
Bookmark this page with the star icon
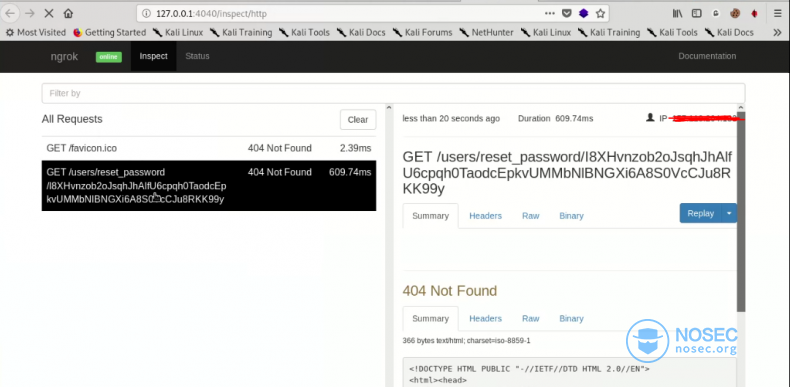tap(600, 14)
